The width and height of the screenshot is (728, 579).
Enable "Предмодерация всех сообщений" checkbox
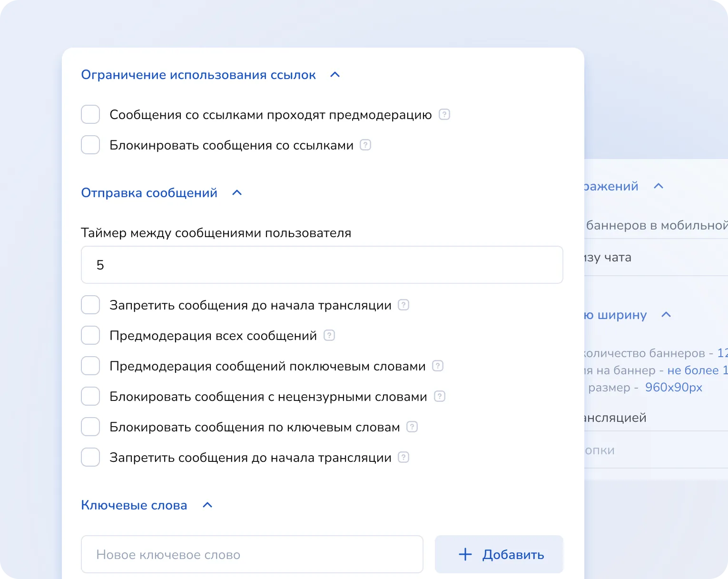pos(90,335)
